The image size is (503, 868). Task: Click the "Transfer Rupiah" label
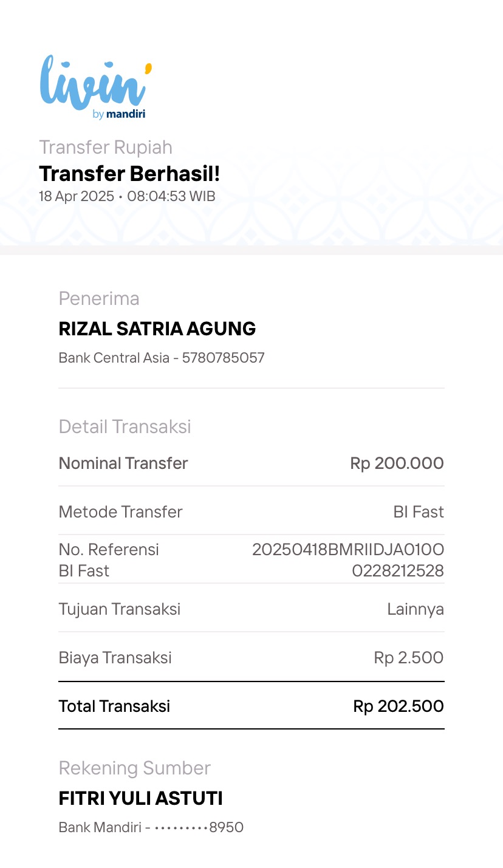click(106, 147)
